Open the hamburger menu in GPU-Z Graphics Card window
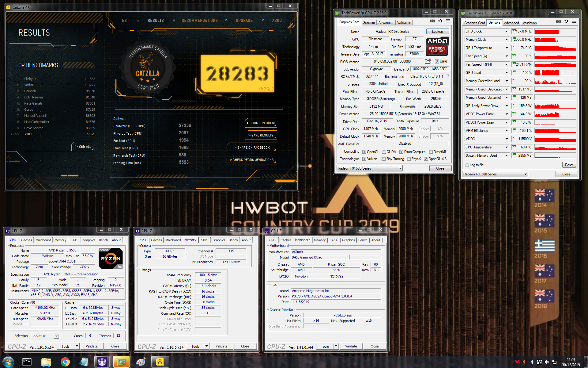The width and height of the screenshot is (588, 368). (448, 21)
